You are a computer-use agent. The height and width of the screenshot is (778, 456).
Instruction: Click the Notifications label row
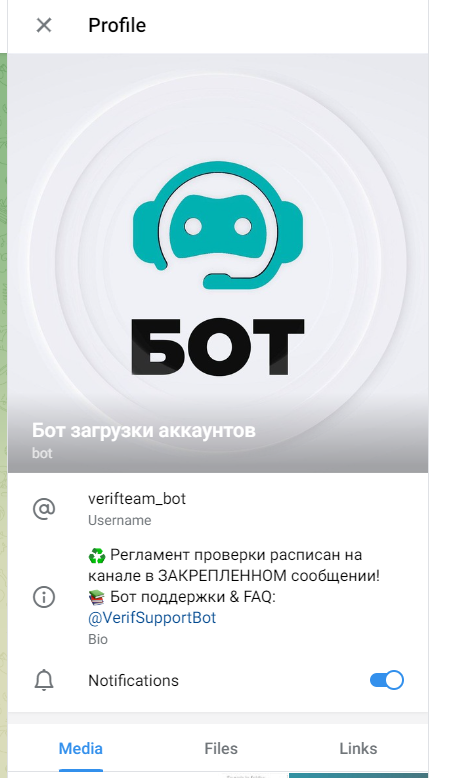[x=218, y=680]
